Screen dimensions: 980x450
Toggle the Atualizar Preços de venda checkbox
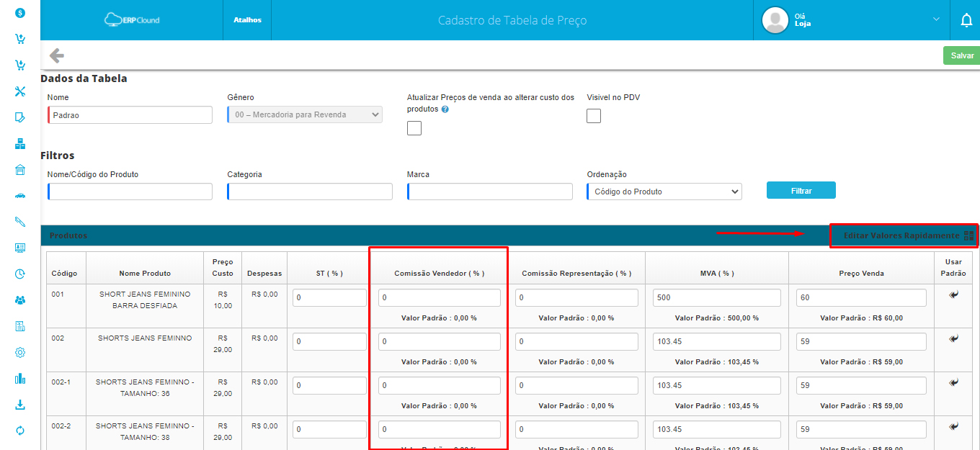(414, 128)
